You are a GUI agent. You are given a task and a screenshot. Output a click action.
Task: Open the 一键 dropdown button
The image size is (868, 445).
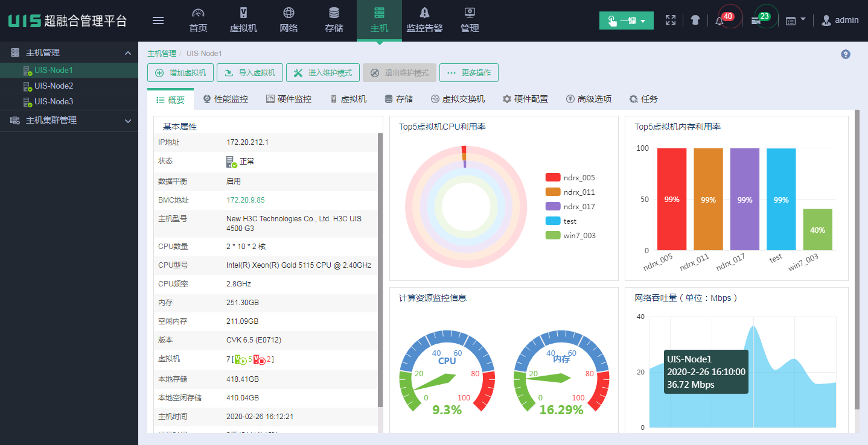click(627, 21)
